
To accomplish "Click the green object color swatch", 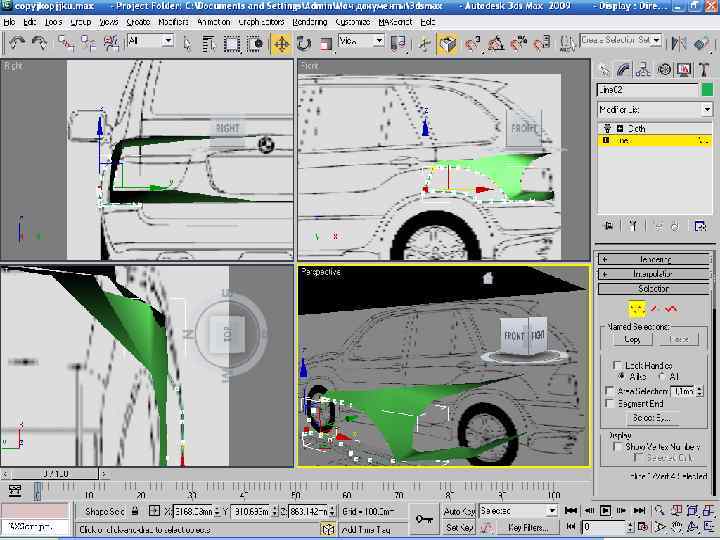I will (707, 90).
